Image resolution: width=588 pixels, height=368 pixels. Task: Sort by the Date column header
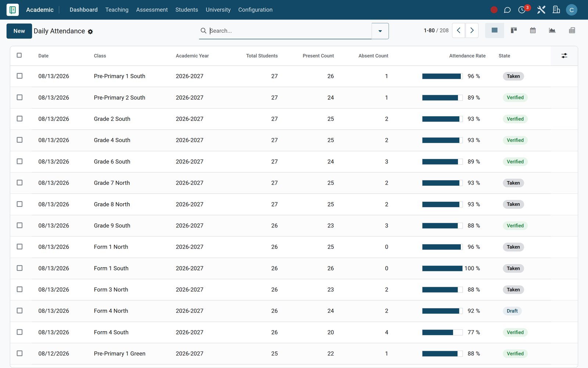pos(43,56)
